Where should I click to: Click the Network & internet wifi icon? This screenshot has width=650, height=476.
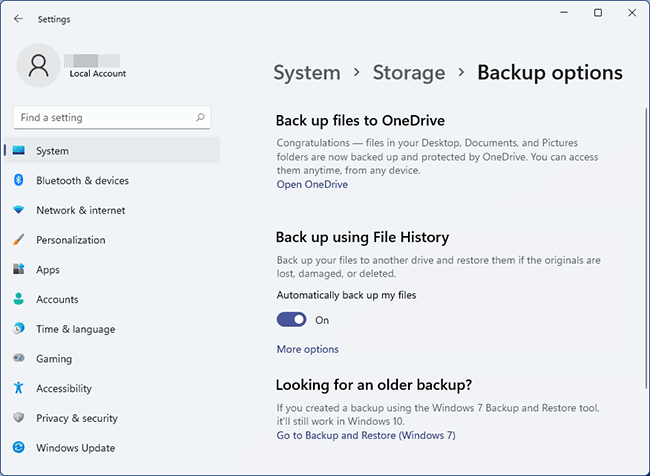click(x=18, y=211)
